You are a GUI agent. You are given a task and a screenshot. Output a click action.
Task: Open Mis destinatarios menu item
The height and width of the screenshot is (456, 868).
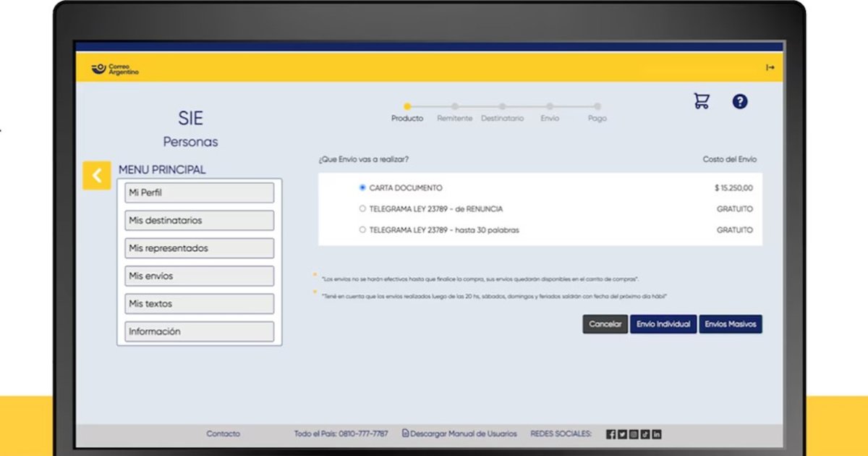tap(200, 220)
